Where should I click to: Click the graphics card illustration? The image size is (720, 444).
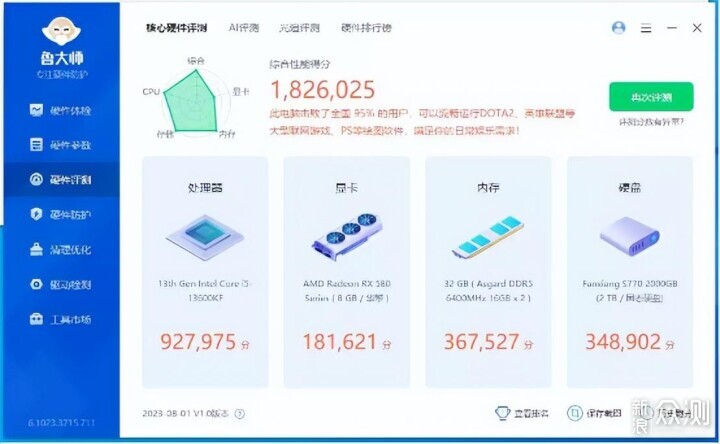(347, 236)
